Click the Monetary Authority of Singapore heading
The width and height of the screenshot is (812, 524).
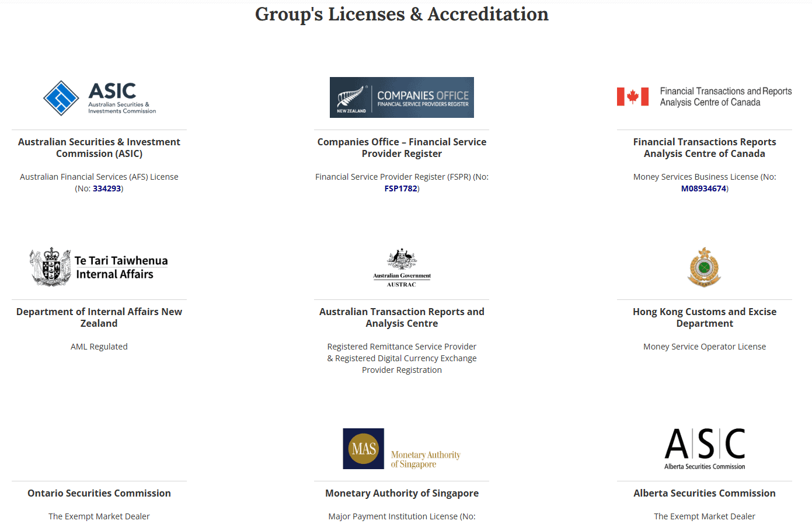402,493
